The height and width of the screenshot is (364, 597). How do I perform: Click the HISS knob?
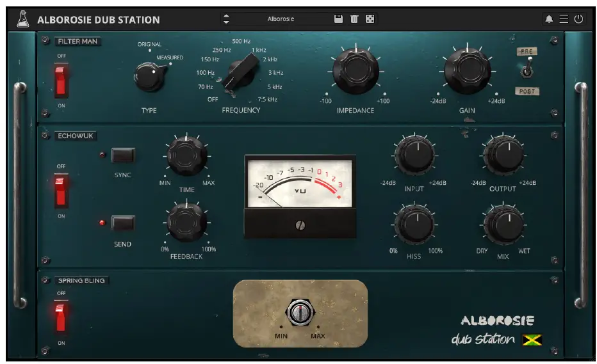[414, 225]
